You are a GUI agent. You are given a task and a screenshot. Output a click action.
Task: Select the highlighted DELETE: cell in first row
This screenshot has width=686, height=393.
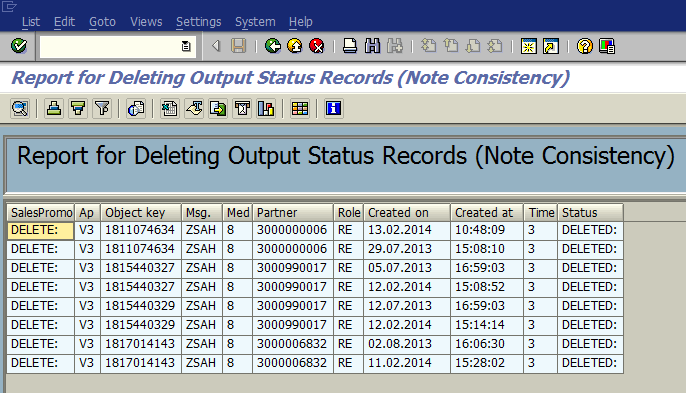(x=40, y=230)
